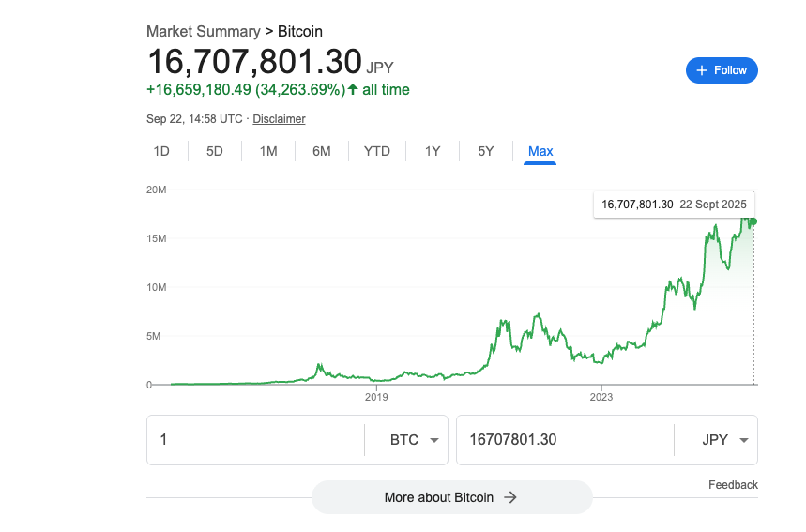Select the 1D time range tab
This screenshot has height=532, width=806.
pos(161,151)
